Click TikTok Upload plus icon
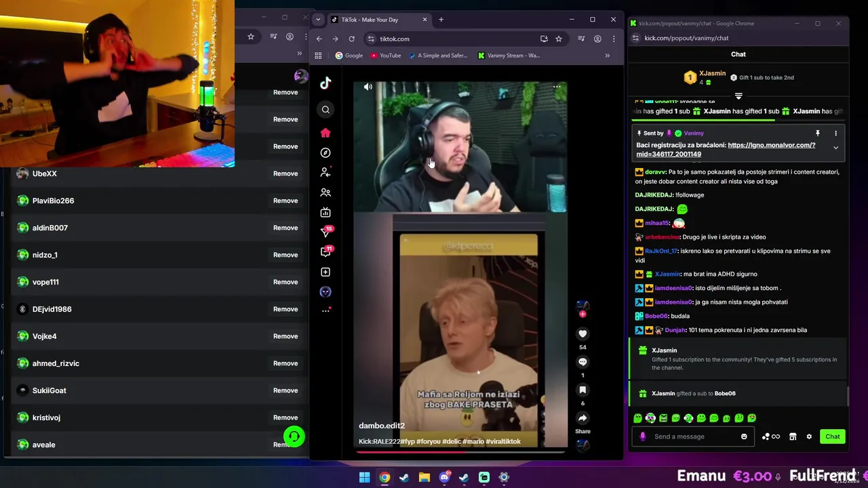This screenshot has height=488, width=868. pyautogui.click(x=325, y=272)
